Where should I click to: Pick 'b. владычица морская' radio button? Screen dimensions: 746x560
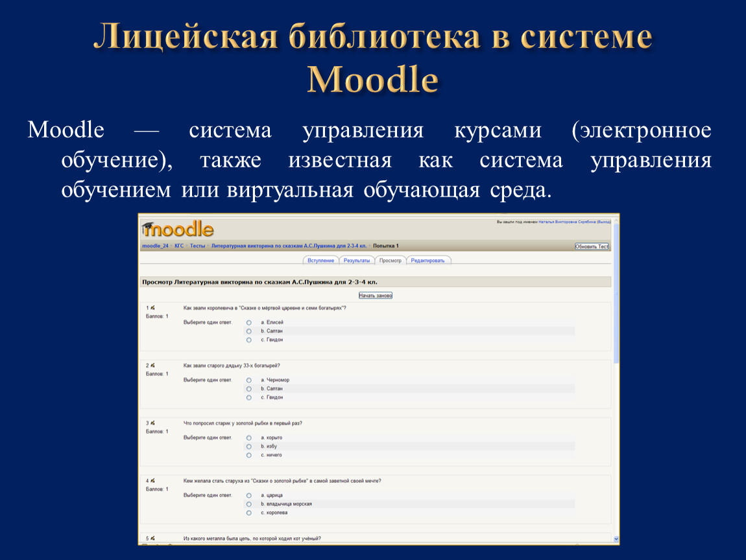coord(248,504)
